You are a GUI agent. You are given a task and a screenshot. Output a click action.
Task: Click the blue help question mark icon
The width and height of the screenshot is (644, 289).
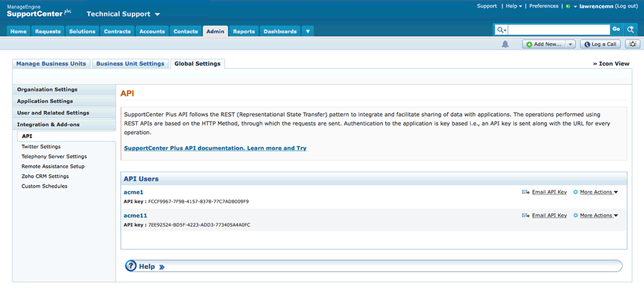(131, 266)
